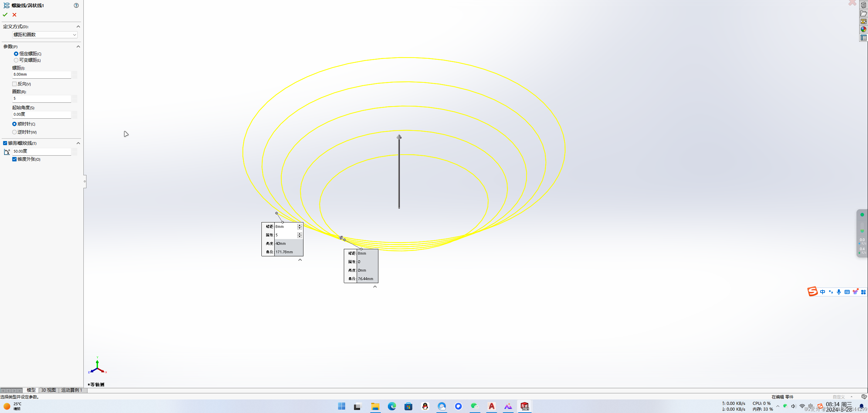Select 可变螺距 variable pitch radio button

click(16, 60)
